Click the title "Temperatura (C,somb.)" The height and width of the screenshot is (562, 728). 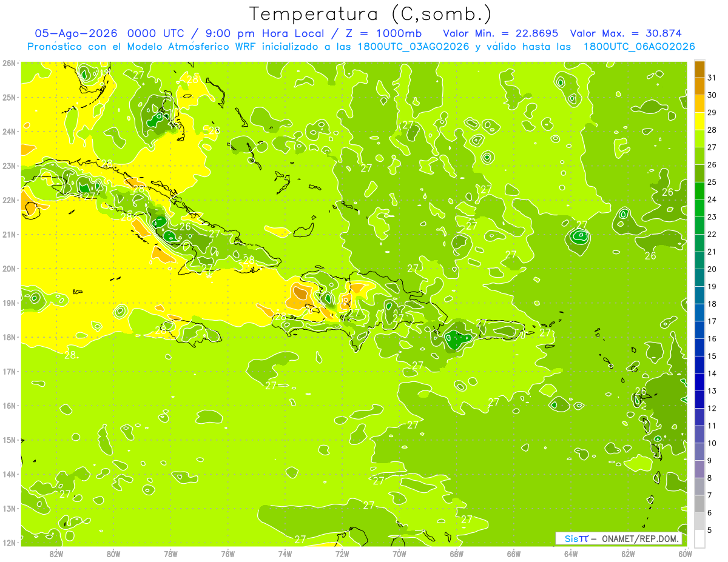[370, 15]
